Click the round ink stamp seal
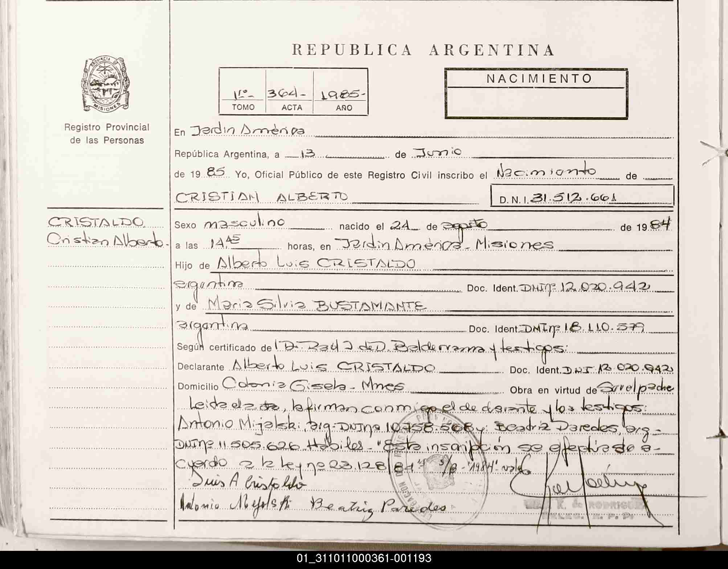 [437, 468]
